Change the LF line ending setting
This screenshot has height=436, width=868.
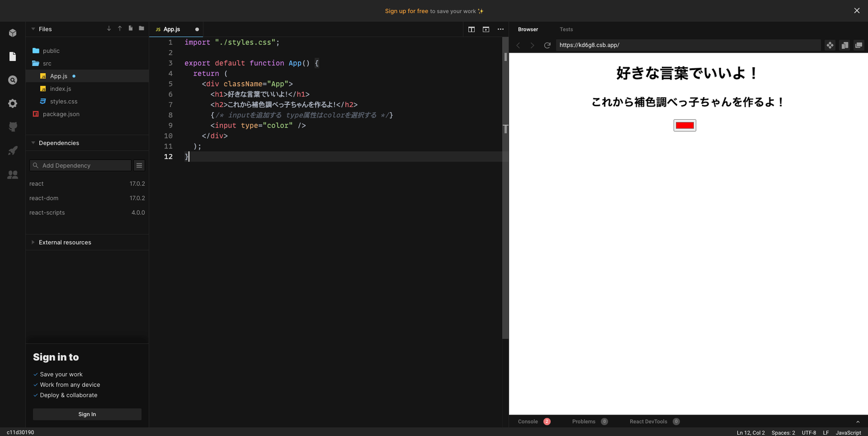point(826,432)
